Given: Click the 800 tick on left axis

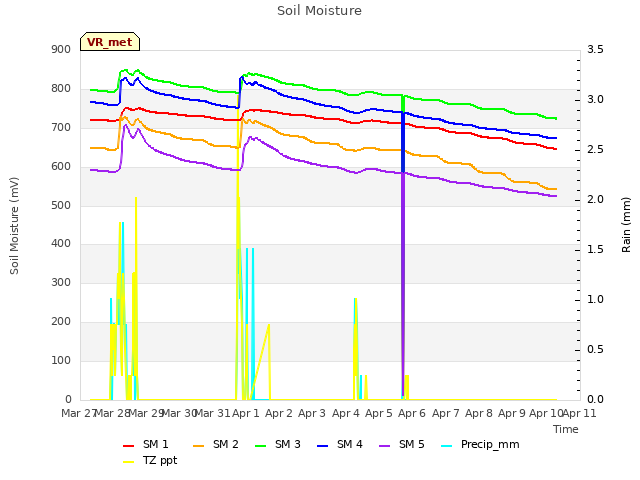Looking at the screenshot, I should tap(61, 89).
